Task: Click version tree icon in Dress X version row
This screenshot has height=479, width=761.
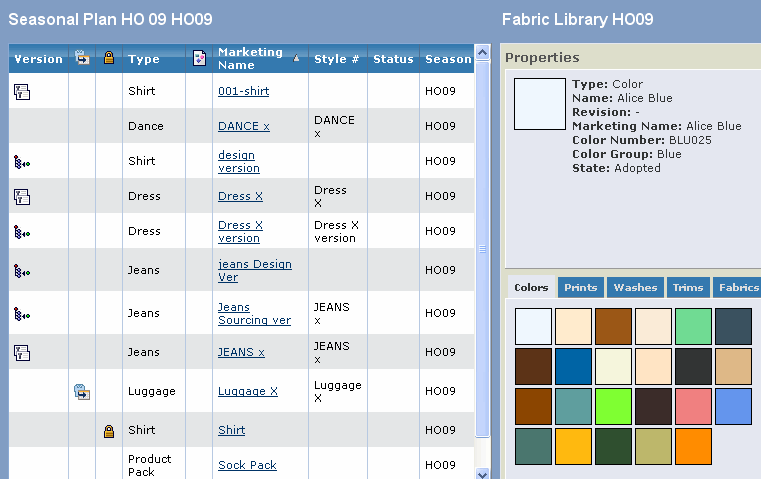Action: (x=22, y=232)
